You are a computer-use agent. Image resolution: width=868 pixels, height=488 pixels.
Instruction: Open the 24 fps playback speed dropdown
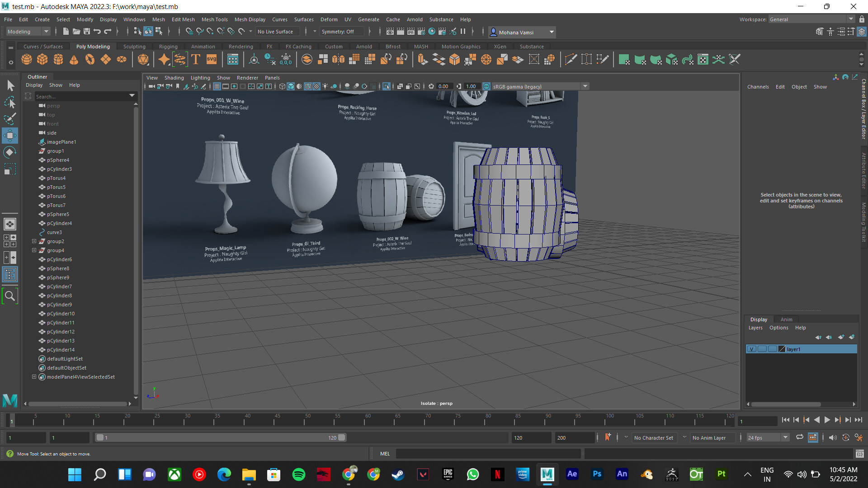786,437
